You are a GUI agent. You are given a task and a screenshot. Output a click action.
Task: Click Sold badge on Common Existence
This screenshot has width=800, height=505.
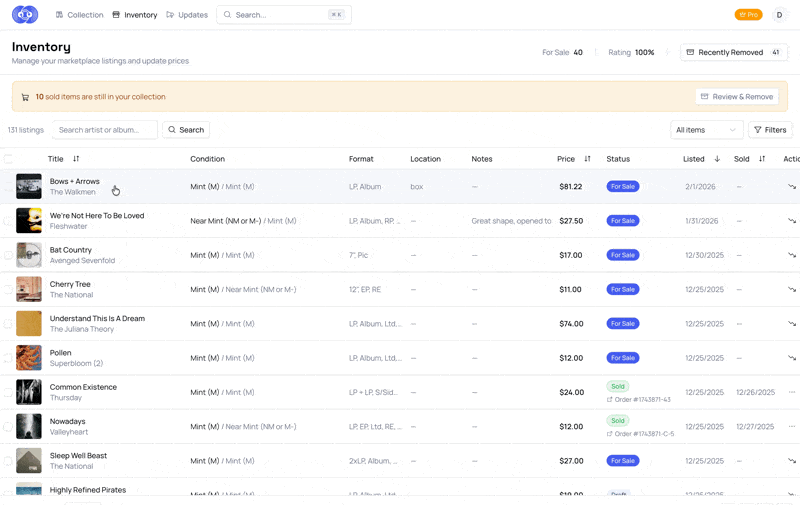pos(618,386)
